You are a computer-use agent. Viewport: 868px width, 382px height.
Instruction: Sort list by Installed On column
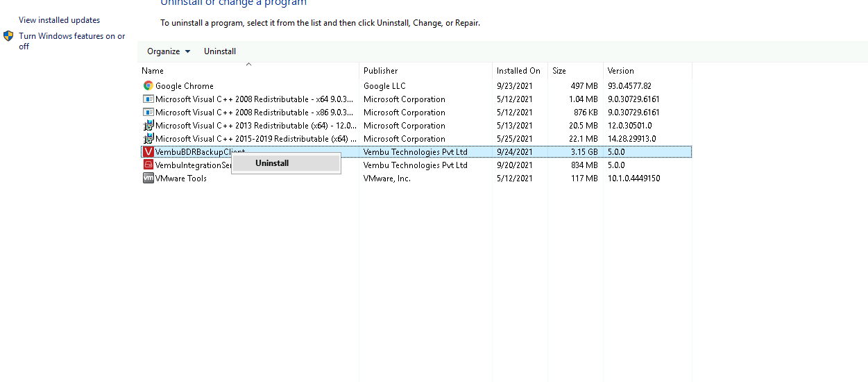(x=518, y=71)
